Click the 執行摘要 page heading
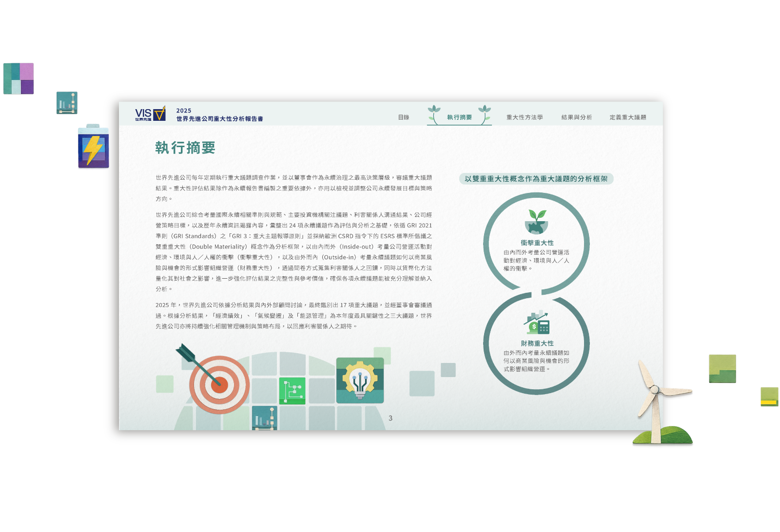Image resolution: width=780 pixels, height=532 pixels. point(185,148)
